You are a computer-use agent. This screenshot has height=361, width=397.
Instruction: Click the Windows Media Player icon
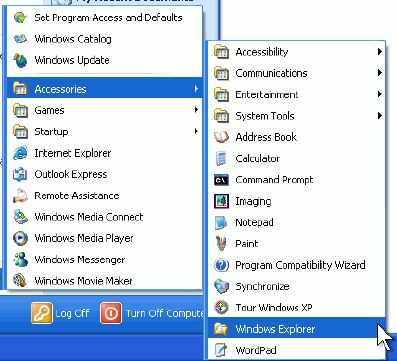click(x=20, y=238)
